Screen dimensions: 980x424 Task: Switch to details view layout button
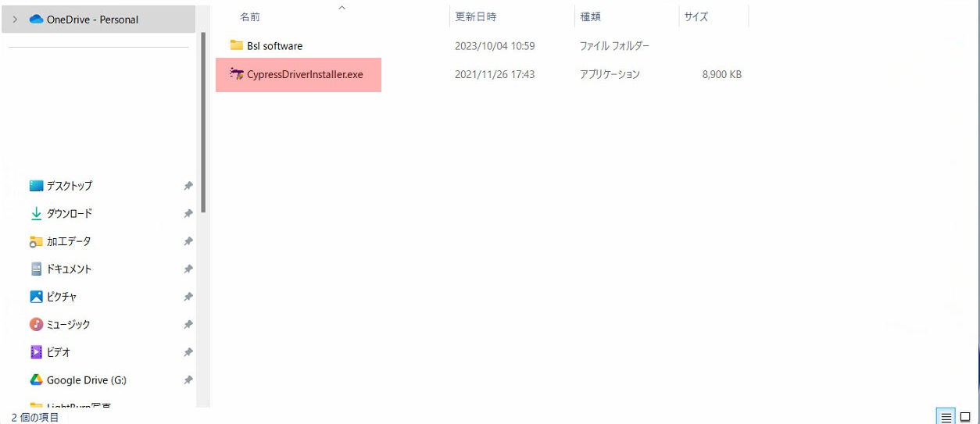tap(946, 416)
